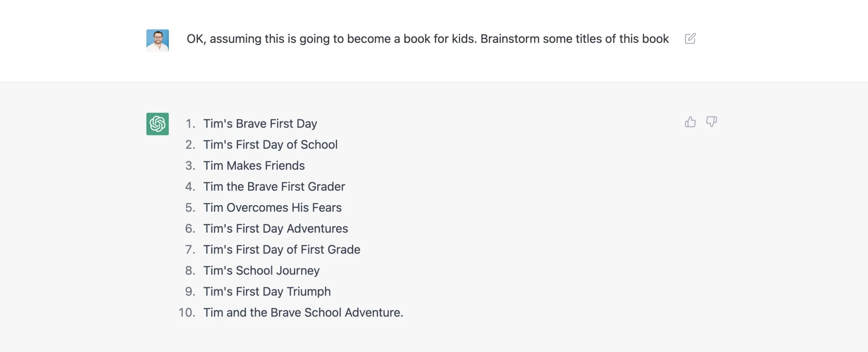The width and height of the screenshot is (868, 352).
Task: Click the green ChatGPT avatar icon
Action: [x=157, y=124]
